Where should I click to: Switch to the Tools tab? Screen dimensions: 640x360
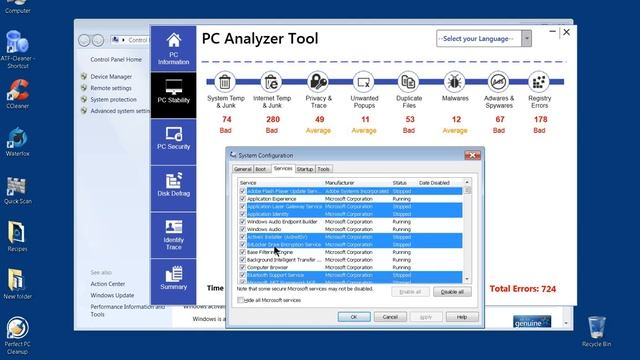point(324,169)
